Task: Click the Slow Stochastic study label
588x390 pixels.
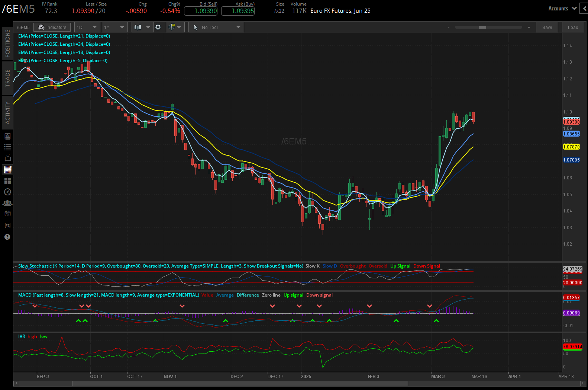Action: pos(161,266)
